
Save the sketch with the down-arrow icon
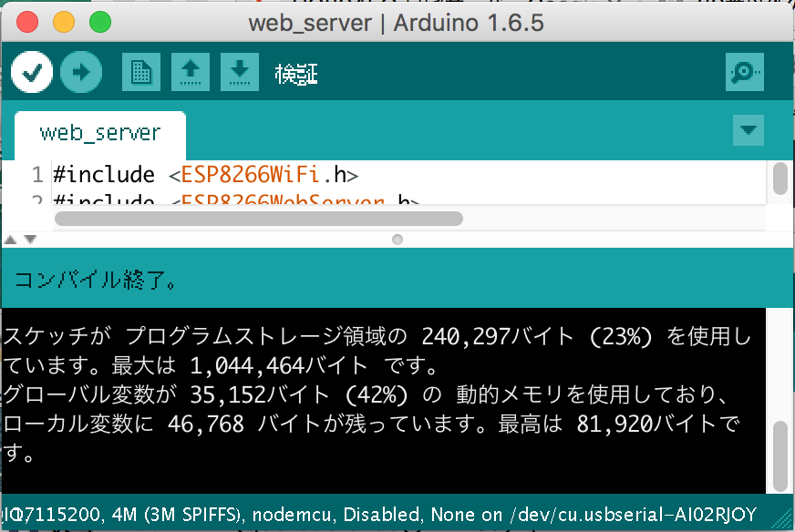click(239, 73)
